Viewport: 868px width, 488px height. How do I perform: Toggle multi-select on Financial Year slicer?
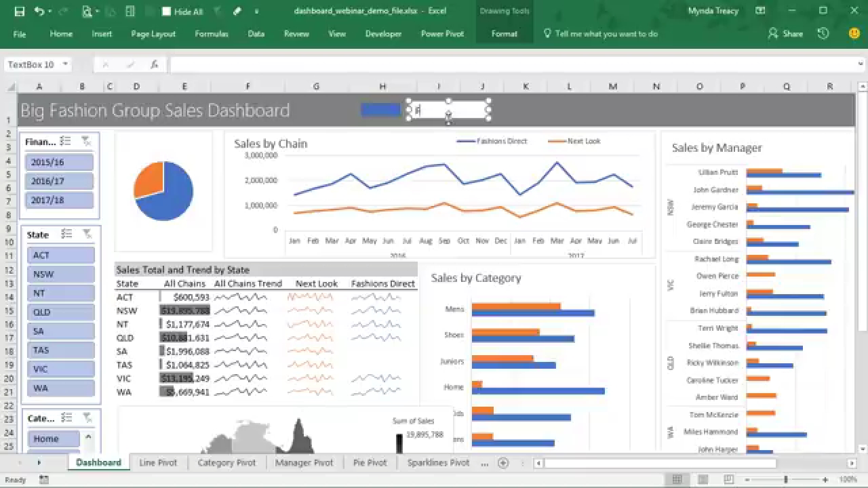point(66,141)
